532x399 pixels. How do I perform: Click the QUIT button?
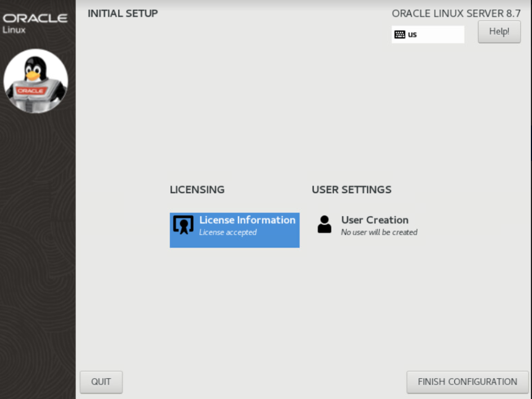[101, 382]
